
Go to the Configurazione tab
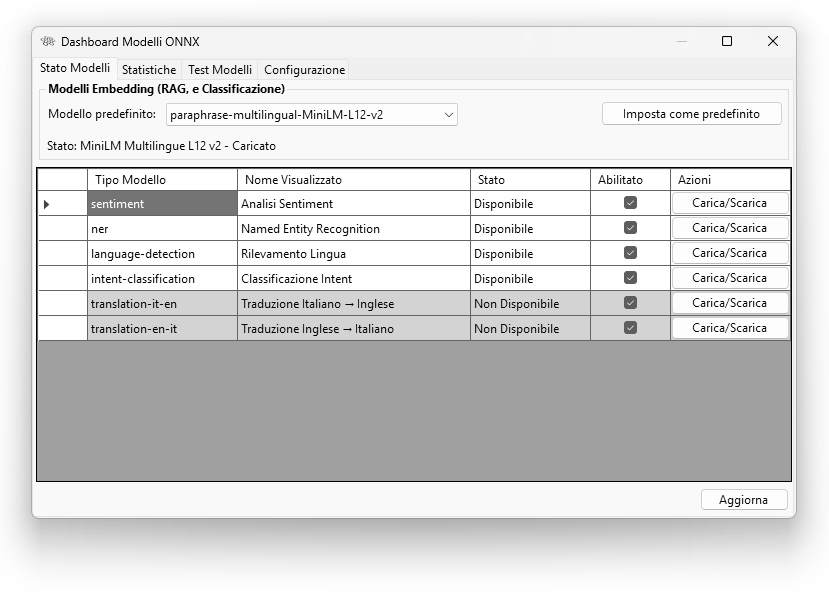coord(304,70)
